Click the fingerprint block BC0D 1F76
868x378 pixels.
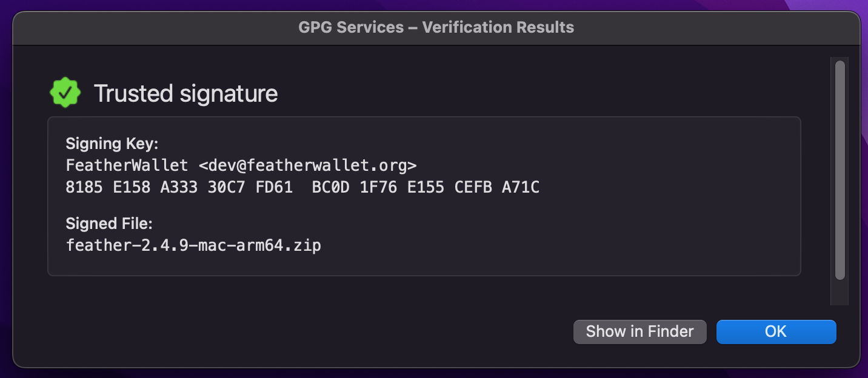coord(355,187)
